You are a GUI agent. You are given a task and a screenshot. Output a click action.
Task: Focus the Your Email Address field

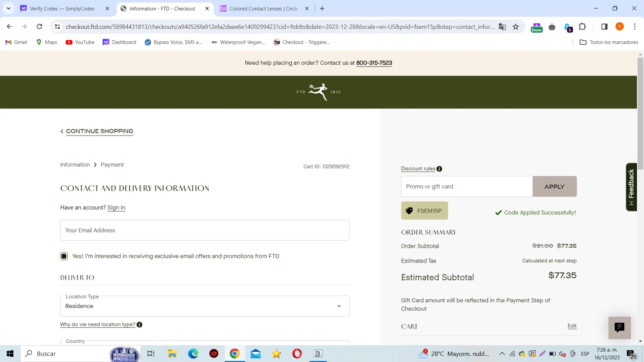tap(205, 230)
